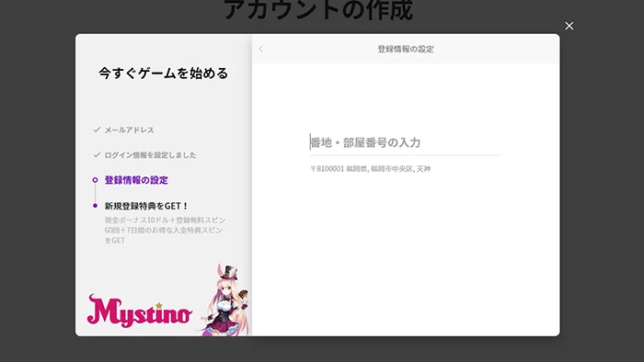Click the Mystino logo
The image size is (644, 362).
(139, 311)
